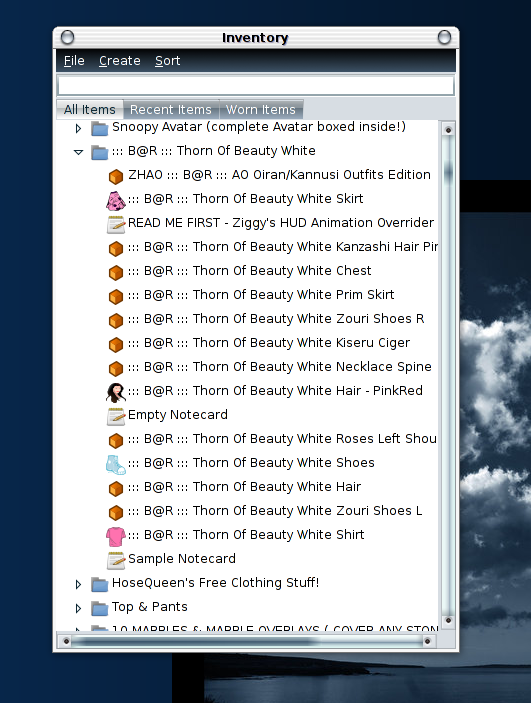Click the vertical scrollbar up arrow
Image resolution: width=531 pixels, height=703 pixels.
coord(448,130)
